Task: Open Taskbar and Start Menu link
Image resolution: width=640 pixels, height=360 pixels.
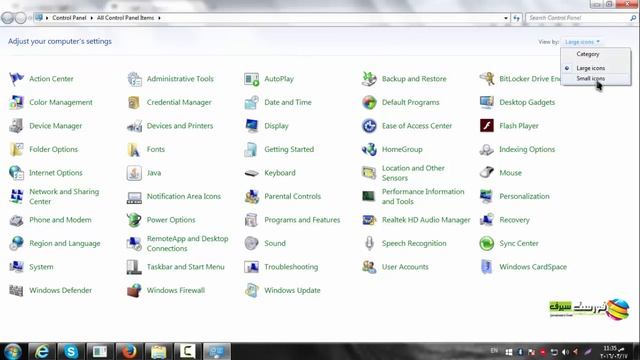Action: (x=186, y=267)
